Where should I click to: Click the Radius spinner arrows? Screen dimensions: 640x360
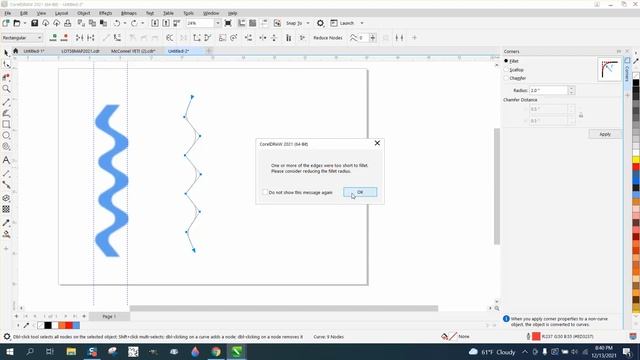(x=571, y=90)
